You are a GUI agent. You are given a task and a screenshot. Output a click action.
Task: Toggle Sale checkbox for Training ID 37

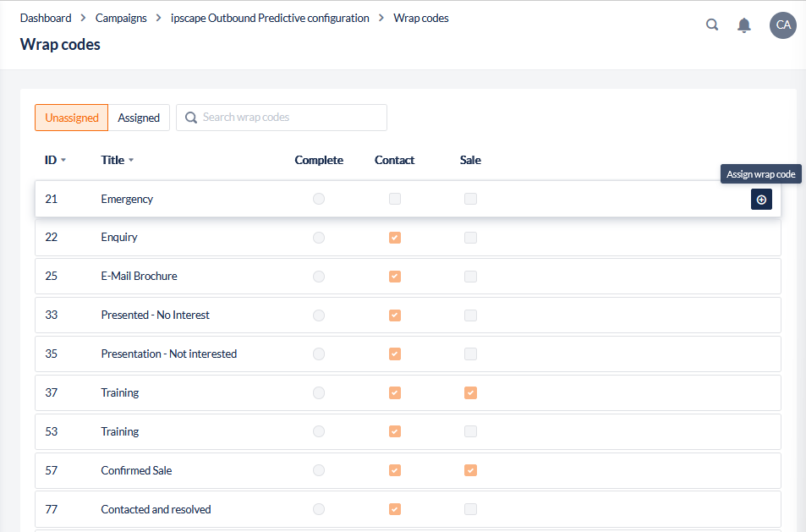pos(471,392)
